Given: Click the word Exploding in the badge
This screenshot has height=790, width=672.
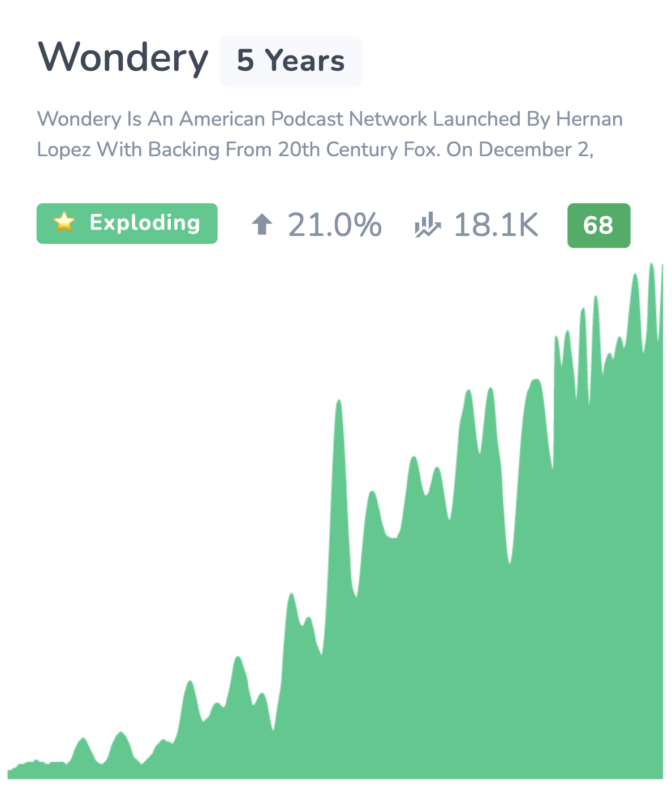Looking at the screenshot, I should tap(145, 223).
